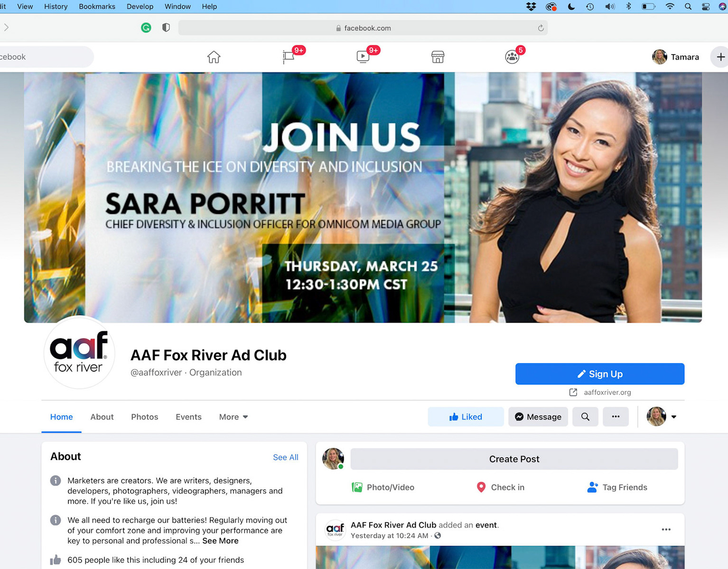Switch to the About tab
The height and width of the screenshot is (569, 728).
102,417
